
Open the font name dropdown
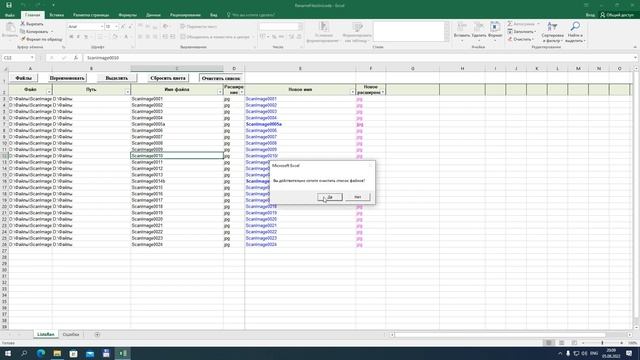(x=102, y=27)
